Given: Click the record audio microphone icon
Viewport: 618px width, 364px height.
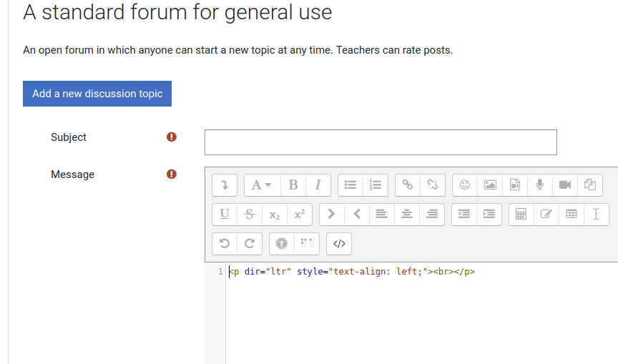Looking at the screenshot, I should click(x=540, y=185).
